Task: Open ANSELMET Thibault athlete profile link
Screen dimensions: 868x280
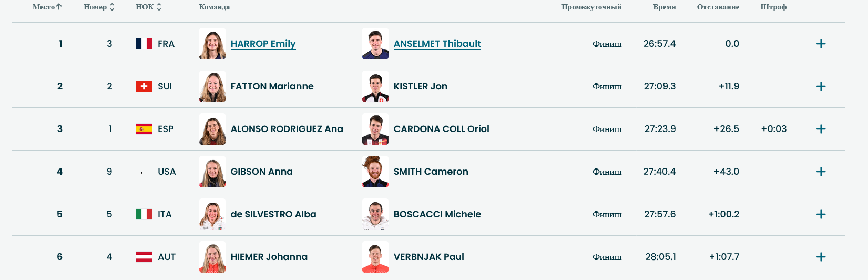Action: (437, 44)
